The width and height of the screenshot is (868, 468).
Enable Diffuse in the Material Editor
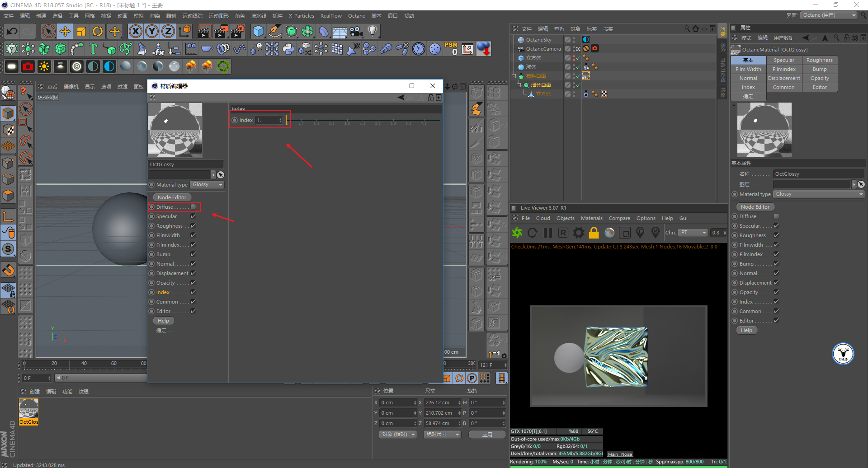point(193,207)
